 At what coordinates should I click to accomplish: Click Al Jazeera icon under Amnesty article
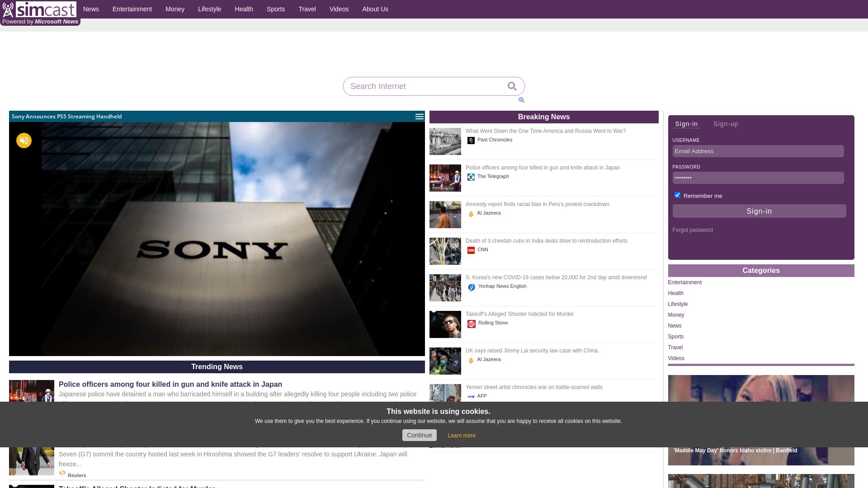(x=471, y=214)
